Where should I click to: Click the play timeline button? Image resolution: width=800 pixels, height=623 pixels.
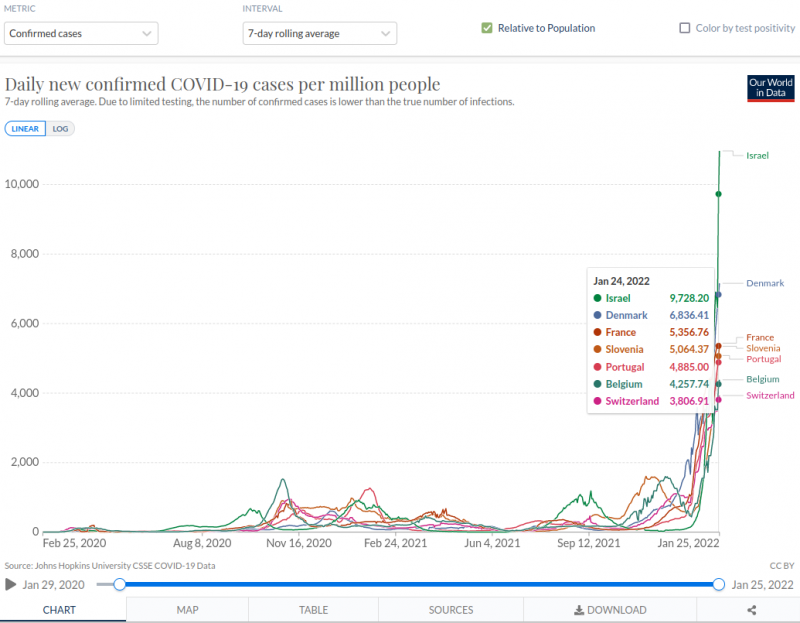click(x=10, y=584)
